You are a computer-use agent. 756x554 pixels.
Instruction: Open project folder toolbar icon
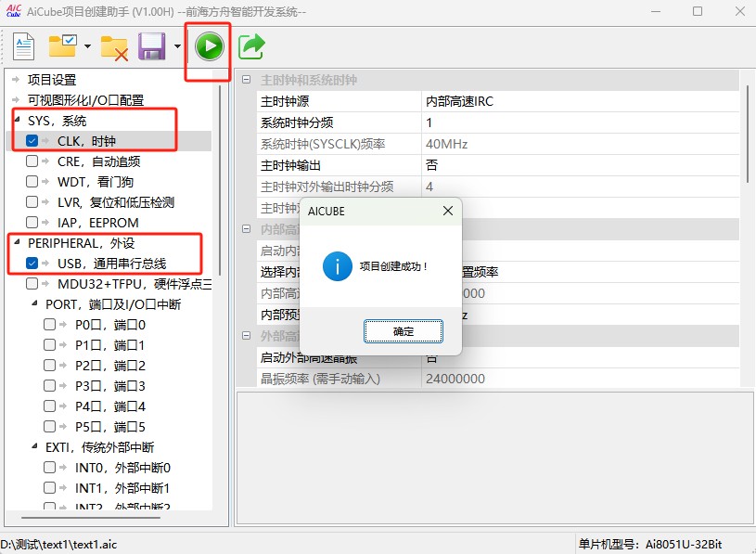click(x=63, y=45)
